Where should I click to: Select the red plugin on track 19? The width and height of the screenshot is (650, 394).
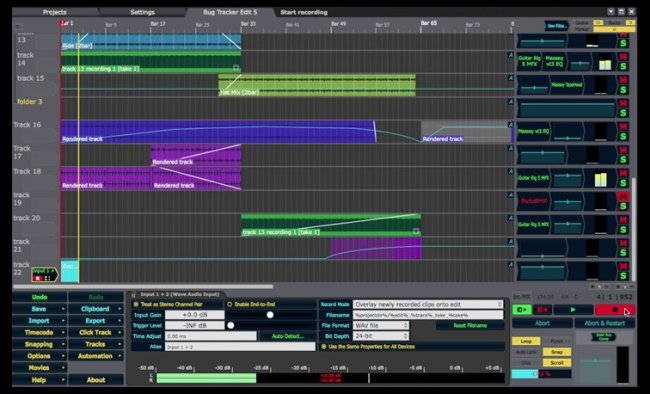534,201
